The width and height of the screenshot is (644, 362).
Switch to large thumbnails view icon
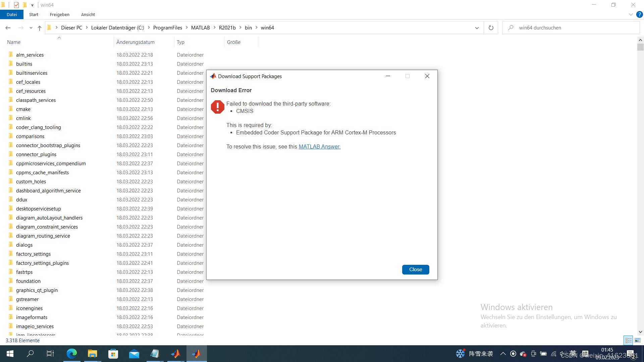(x=638, y=340)
